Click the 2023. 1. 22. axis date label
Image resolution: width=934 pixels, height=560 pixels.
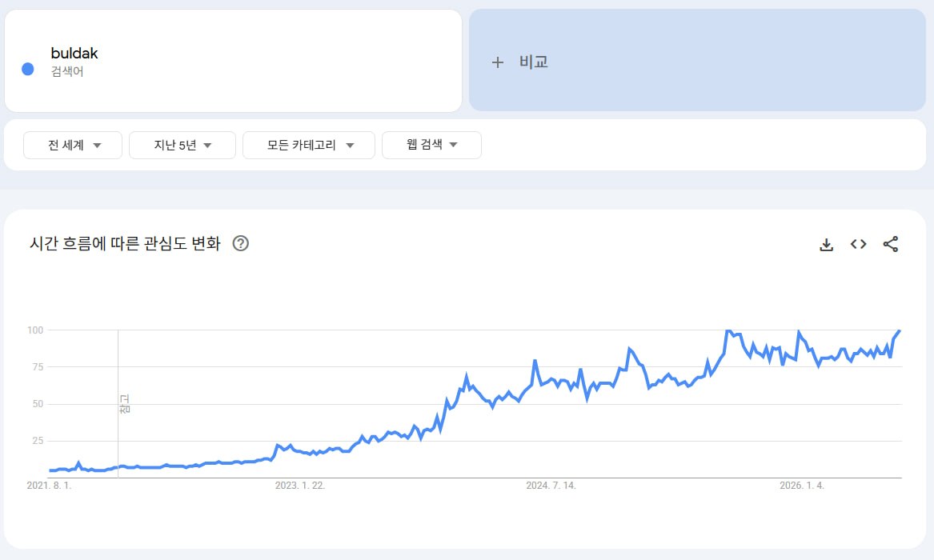click(299, 486)
